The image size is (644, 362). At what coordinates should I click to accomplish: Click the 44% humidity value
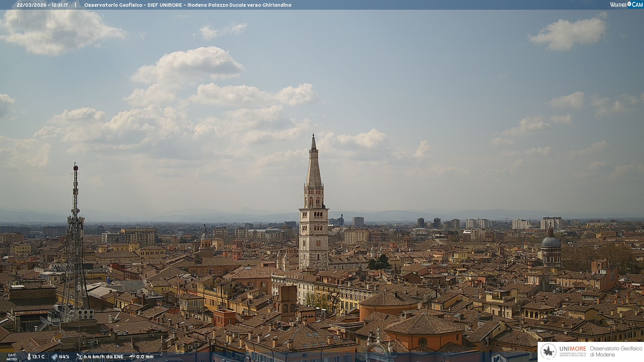point(64,357)
